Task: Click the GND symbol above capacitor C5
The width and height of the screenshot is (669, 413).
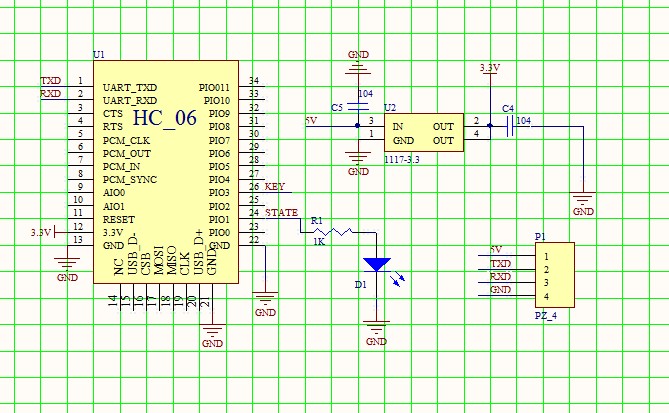Action: click(357, 66)
